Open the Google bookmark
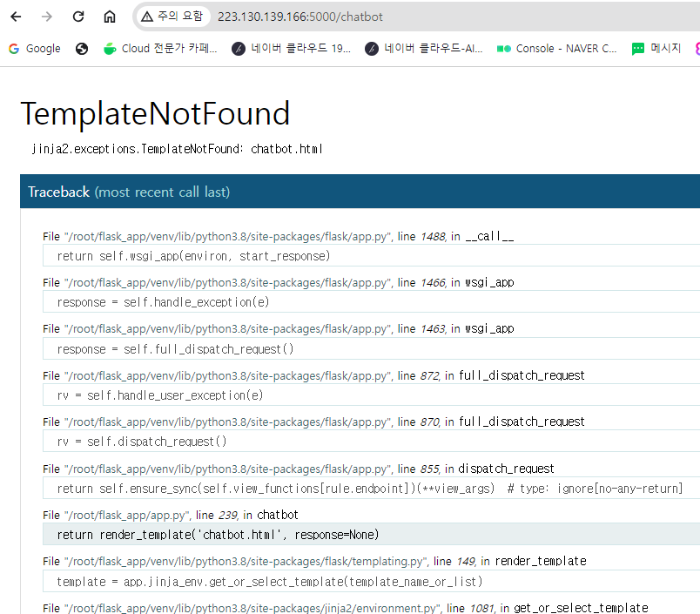The image size is (700, 614). click(34, 48)
